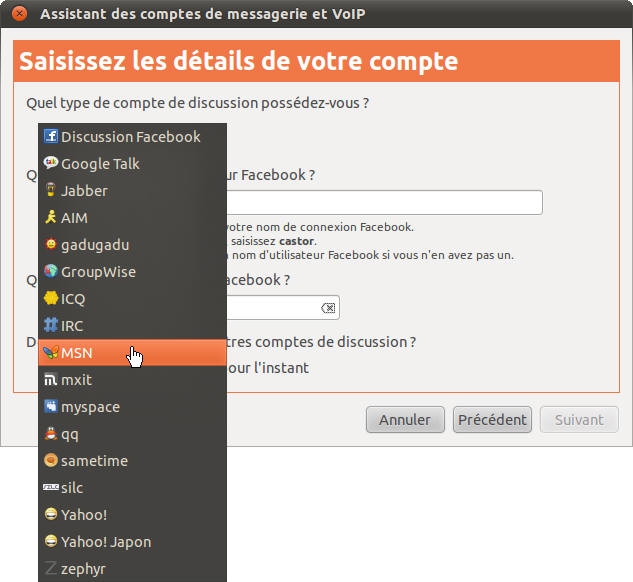Select Jabber account type
The height and width of the screenshot is (582, 633).
(x=132, y=191)
